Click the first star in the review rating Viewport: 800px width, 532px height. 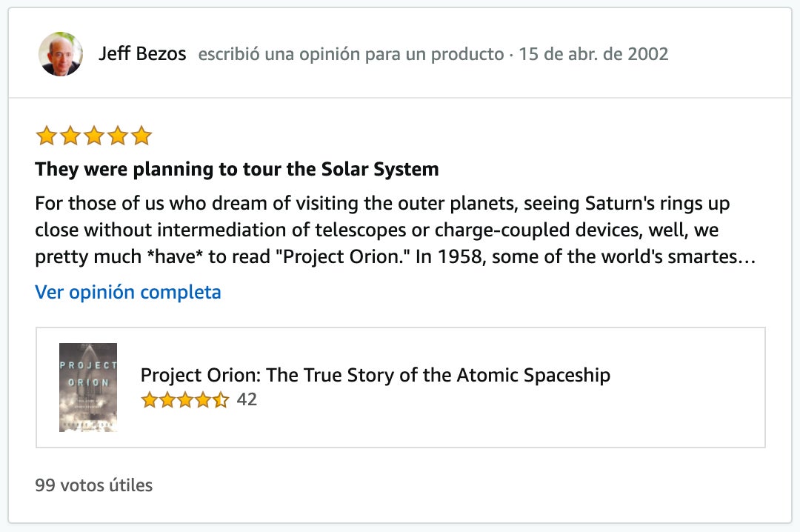[46, 136]
